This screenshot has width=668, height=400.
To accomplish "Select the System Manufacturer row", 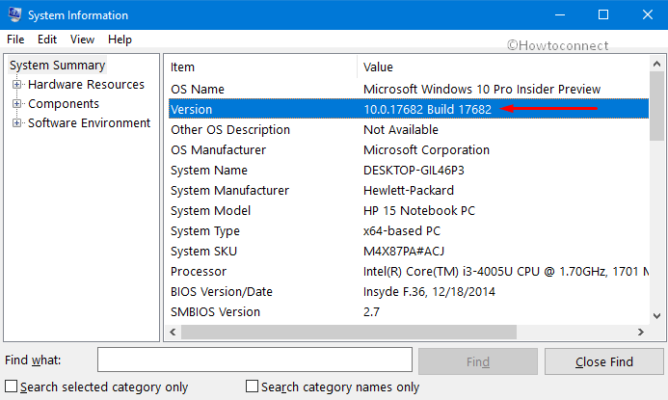I will (x=409, y=190).
